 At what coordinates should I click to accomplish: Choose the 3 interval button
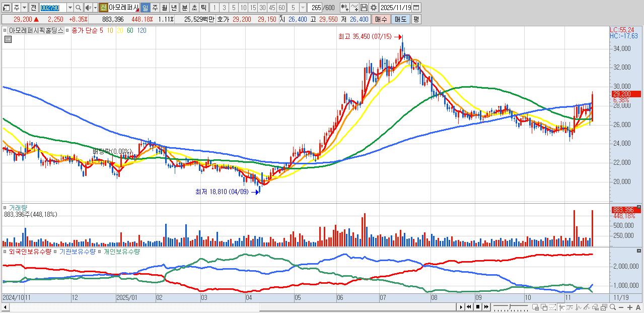pos(224,8)
